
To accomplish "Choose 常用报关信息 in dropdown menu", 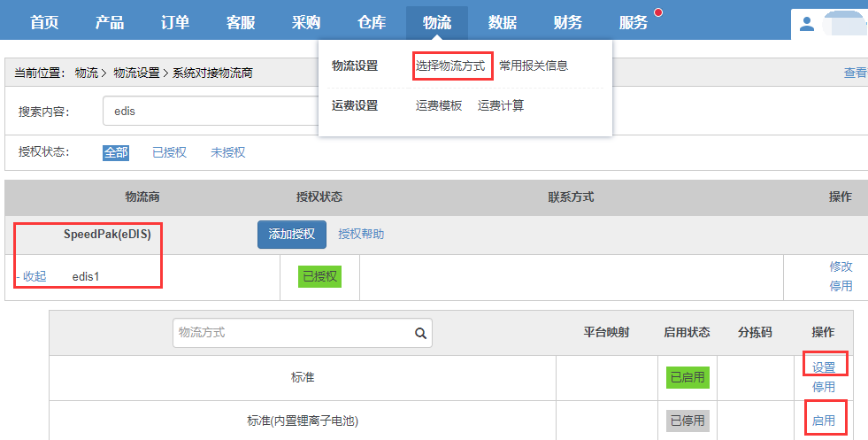I will 534,66.
